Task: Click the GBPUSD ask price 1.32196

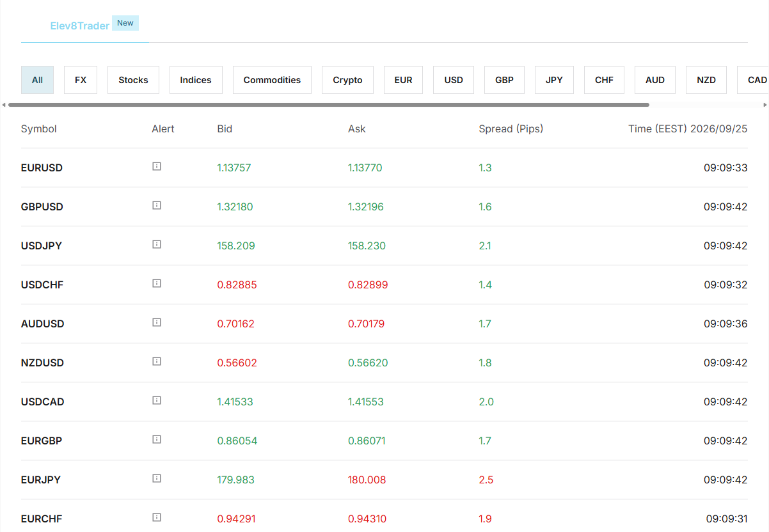Action: pos(366,207)
